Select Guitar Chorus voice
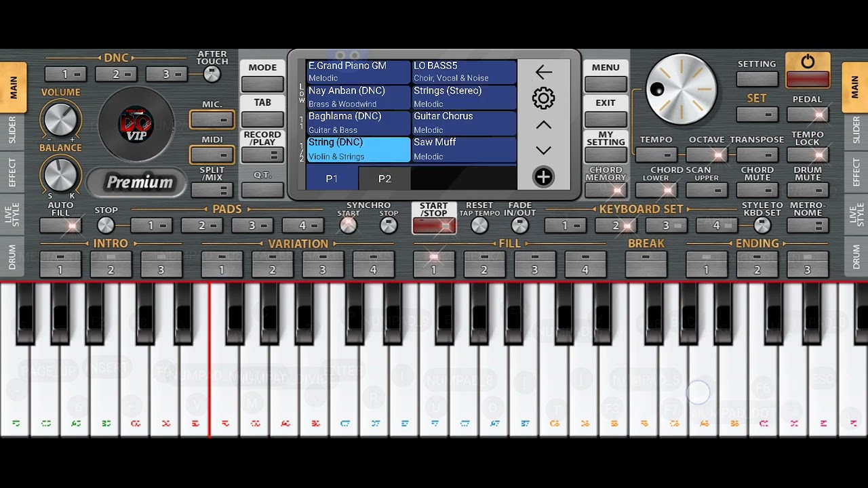The image size is (868, 488). coord(465,123)
